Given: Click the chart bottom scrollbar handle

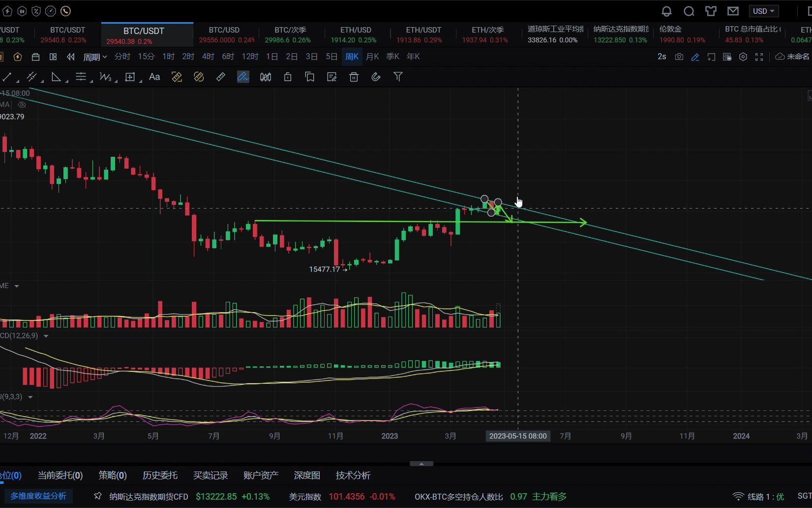Looking at the screenshot, I should [x=421, y=463].
